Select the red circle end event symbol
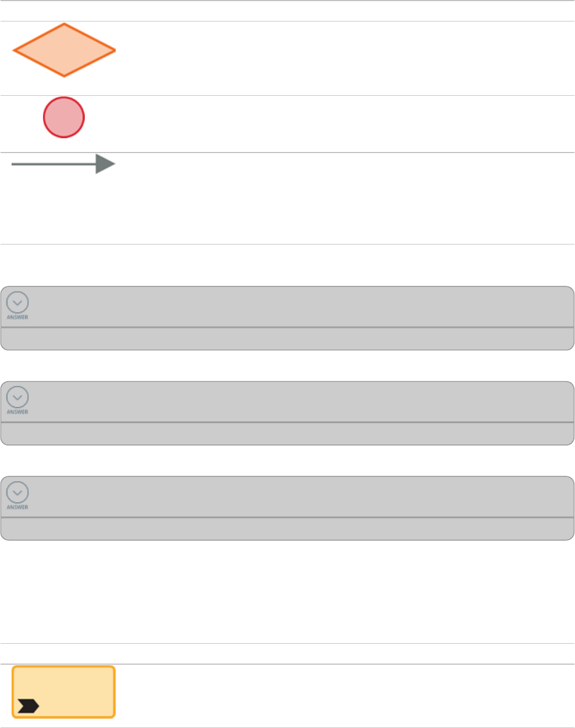The image size is (575, 728). (x=64, y=117)
